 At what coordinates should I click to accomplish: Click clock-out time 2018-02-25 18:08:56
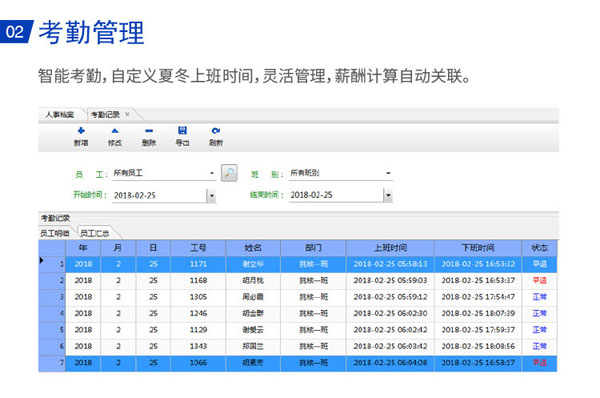tap(478, 346)
